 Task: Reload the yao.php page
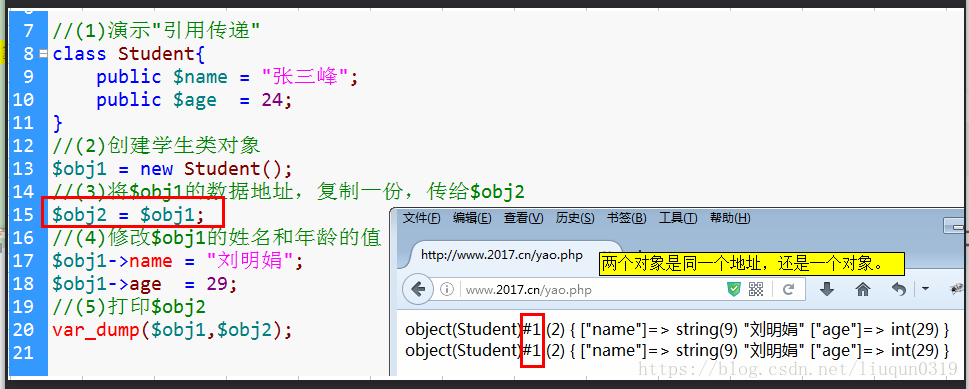pos(788,289)
